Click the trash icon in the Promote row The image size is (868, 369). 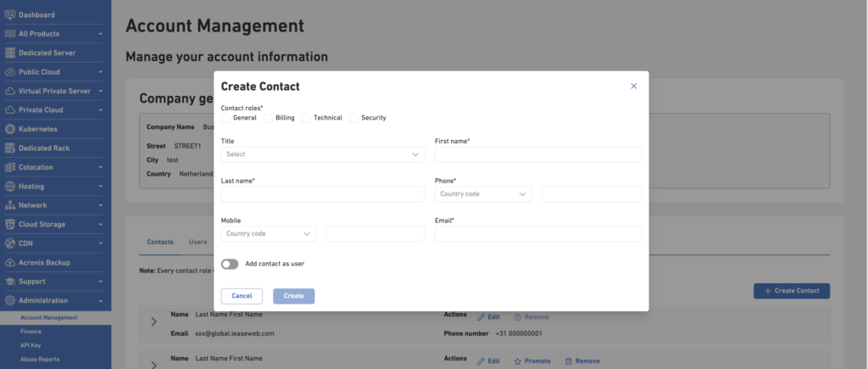(x=568, y=361)
